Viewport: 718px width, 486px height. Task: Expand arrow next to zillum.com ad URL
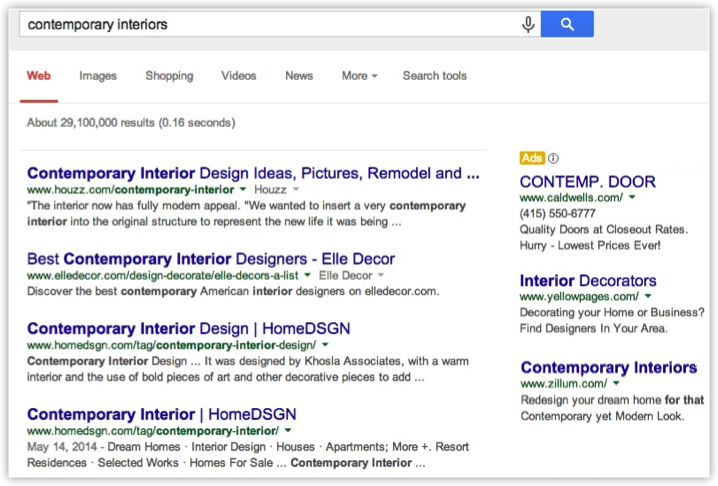pyautogui.click(x=616, y=383)
